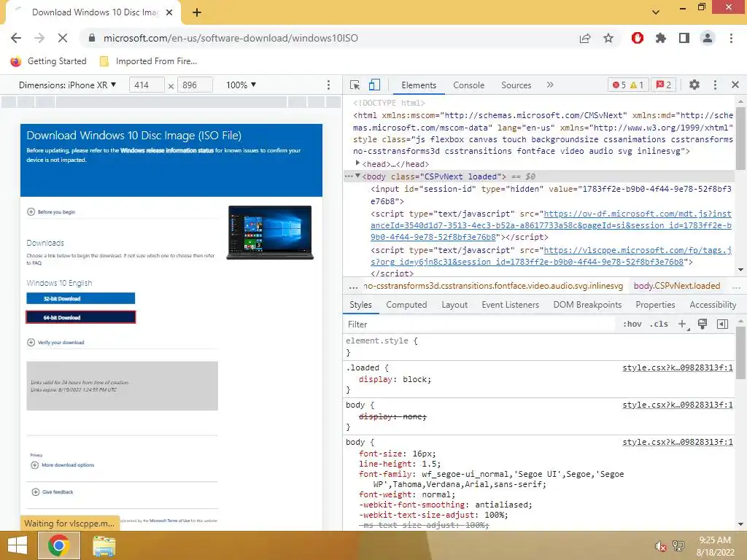Switch to the Console tab
This screenshot has width=747, height=560.
[x=469, y=85]
